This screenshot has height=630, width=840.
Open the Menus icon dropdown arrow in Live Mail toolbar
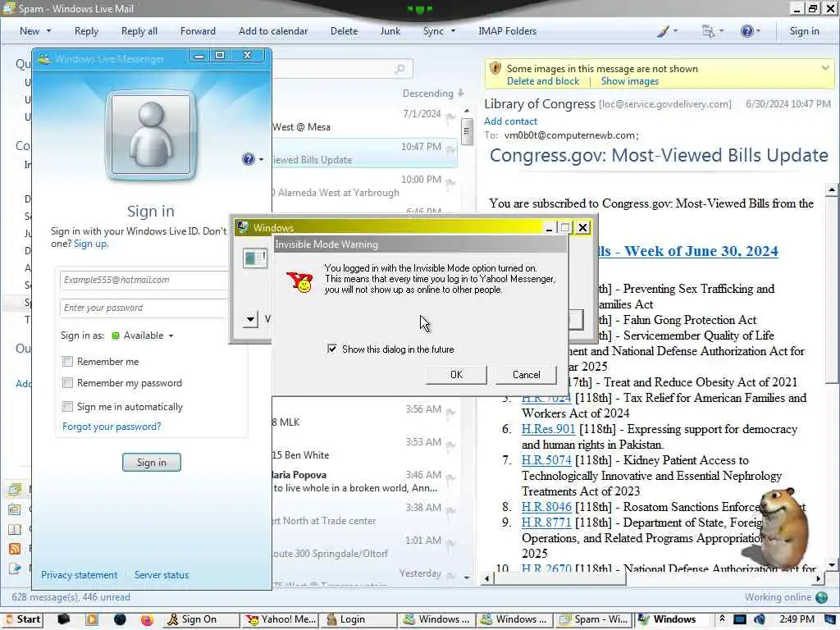coord(721,31)
